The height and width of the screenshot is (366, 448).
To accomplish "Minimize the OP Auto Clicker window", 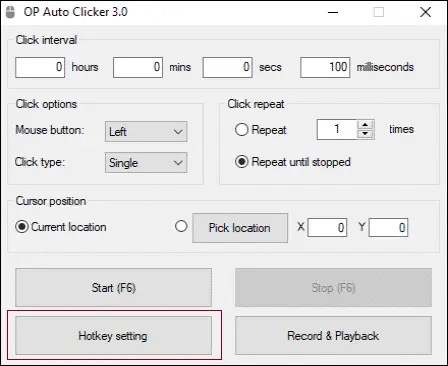I will 333,12.
